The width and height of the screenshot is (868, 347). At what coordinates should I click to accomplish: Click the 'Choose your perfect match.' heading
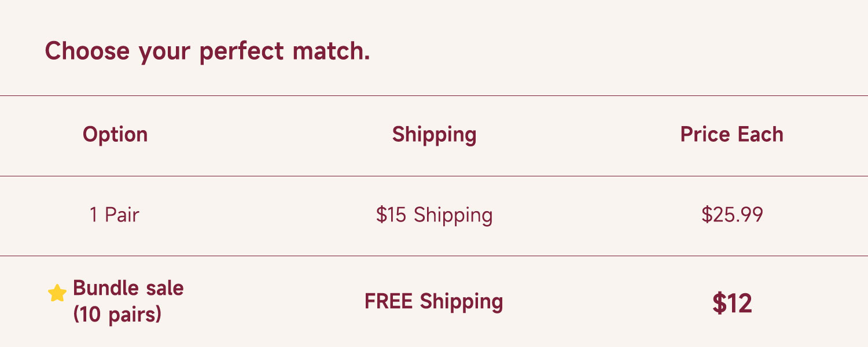(207, 51)
